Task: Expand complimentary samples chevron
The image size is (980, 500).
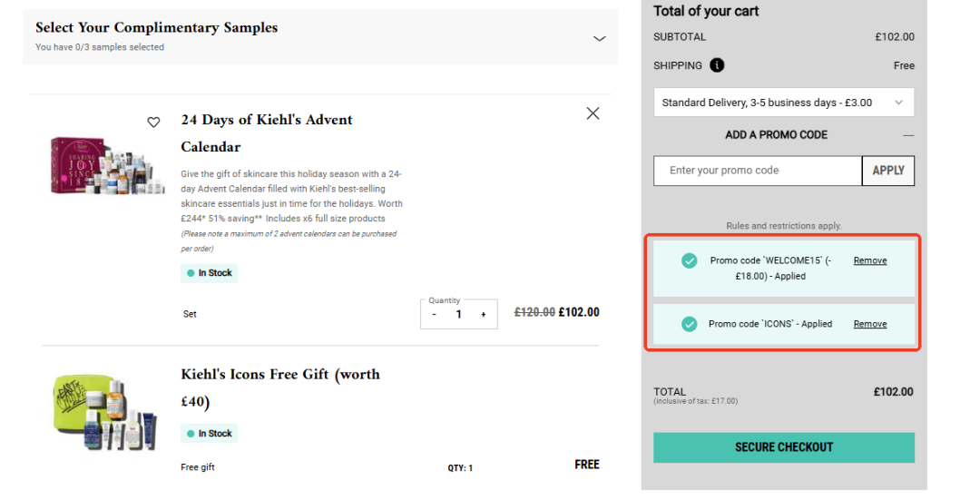Action: [599, 38]
